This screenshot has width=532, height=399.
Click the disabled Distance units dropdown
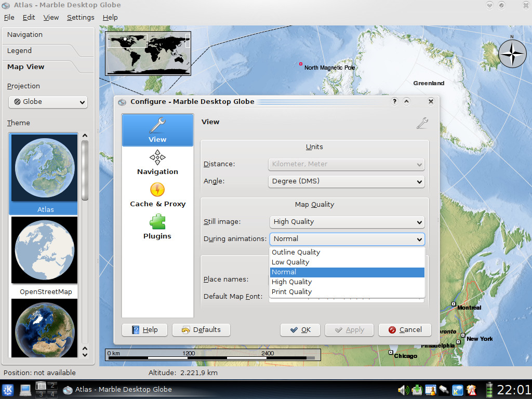click(x=347, y=164)
